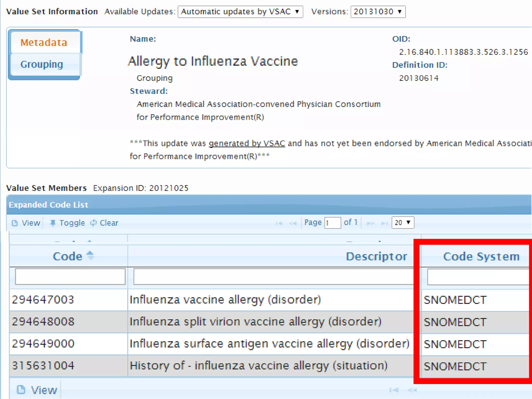Change rows per page dropdown
Image resolution: width=532 pixels, height=399 pixels.
403,223
